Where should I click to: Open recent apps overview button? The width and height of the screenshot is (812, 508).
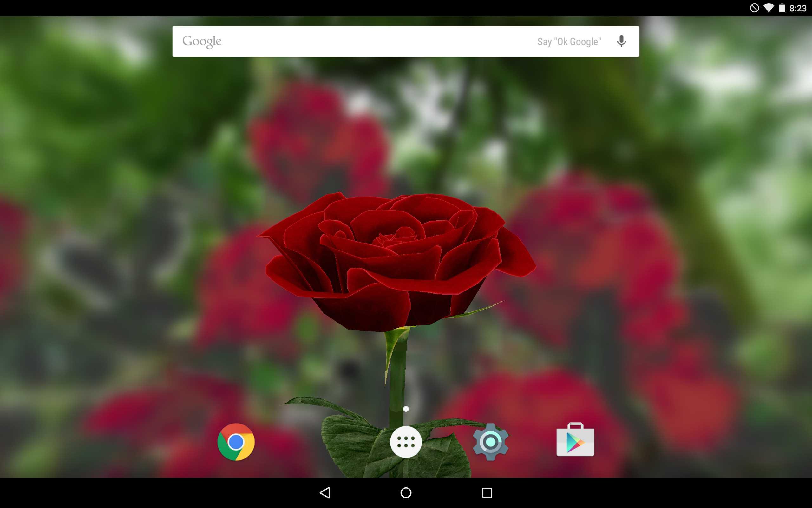487,493
